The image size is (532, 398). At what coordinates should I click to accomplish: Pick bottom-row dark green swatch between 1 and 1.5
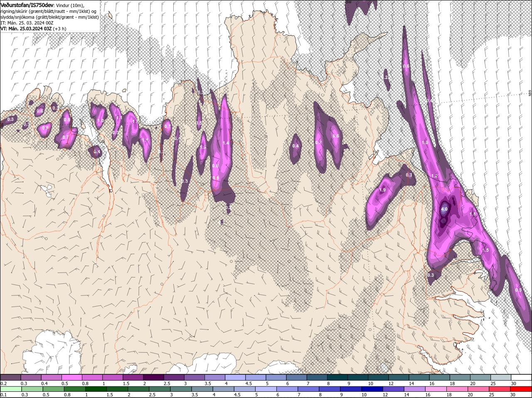click(96, 389)
